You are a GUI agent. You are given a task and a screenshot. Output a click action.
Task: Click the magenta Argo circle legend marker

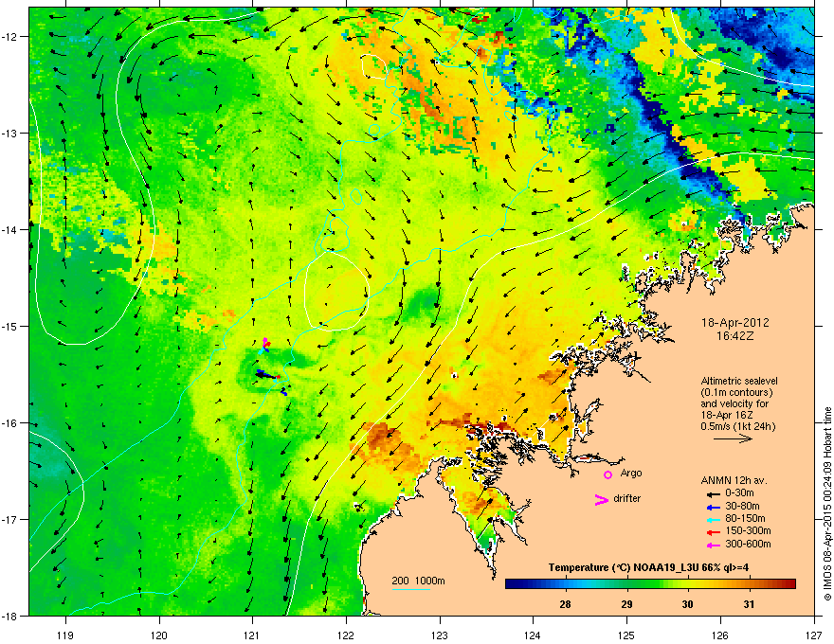coord(607,474)
